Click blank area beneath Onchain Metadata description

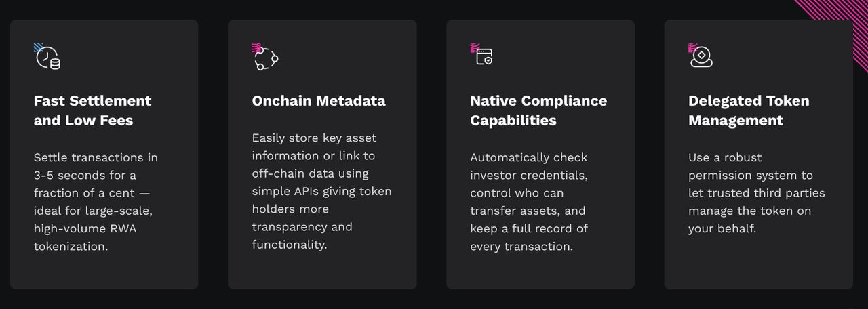[321, 270]
